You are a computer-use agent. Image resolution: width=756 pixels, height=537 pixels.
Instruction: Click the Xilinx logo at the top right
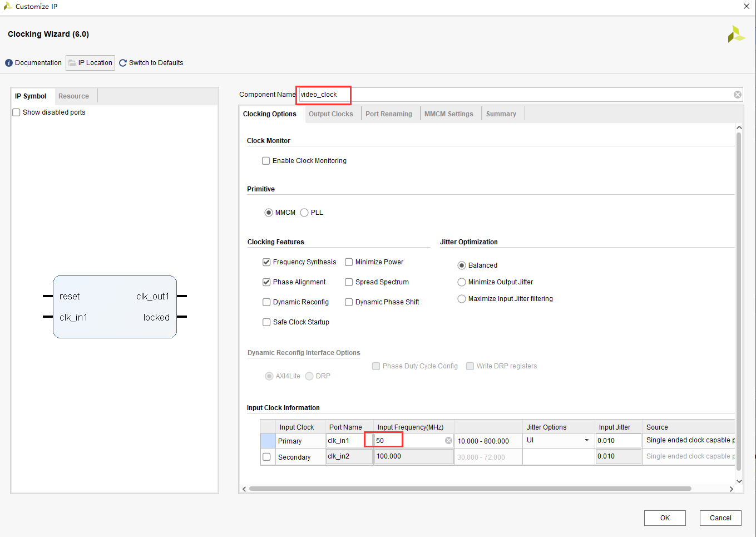736,35
